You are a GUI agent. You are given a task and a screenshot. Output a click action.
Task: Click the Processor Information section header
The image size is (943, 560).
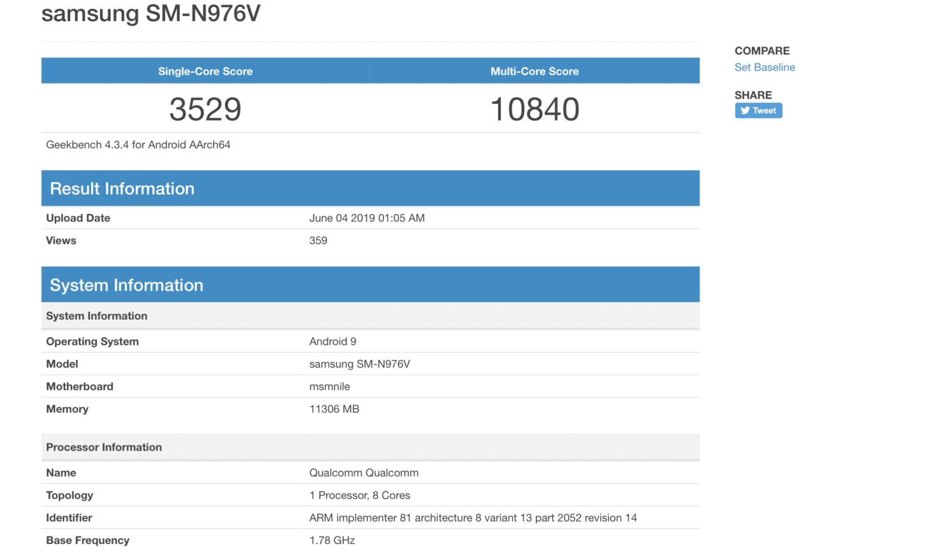[104, 447]
